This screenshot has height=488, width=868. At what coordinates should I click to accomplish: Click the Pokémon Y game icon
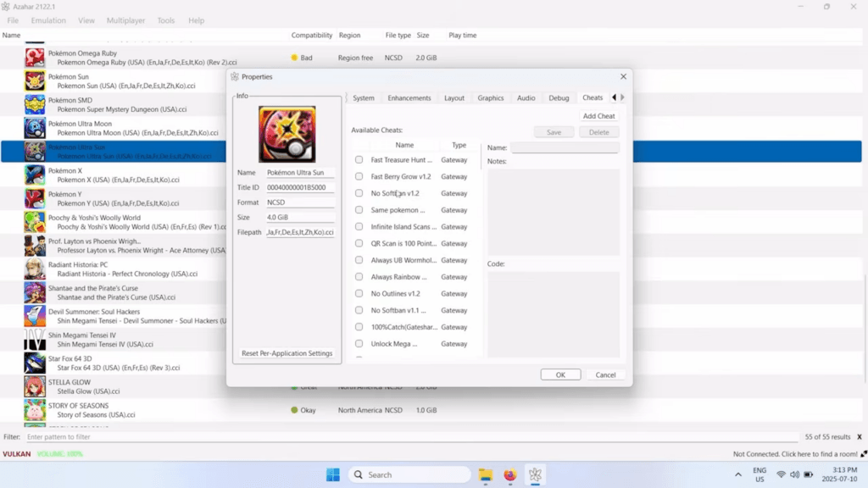click(x=34, y=198)
